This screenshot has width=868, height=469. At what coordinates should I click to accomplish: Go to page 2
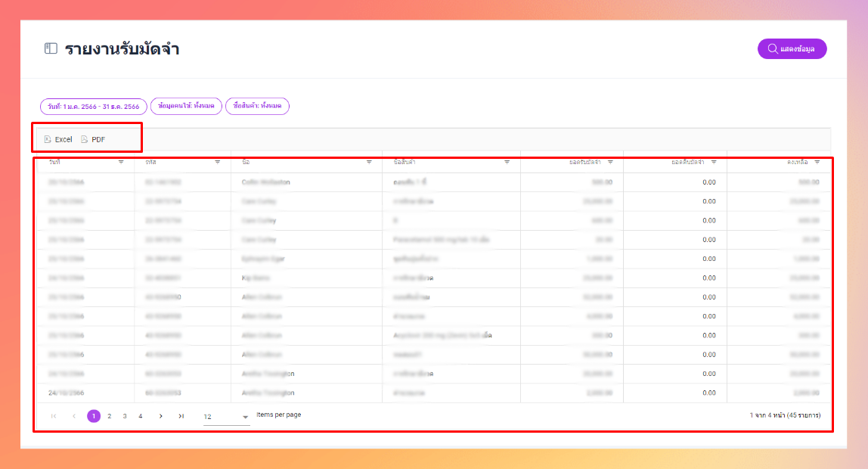[x=110, y=416]
